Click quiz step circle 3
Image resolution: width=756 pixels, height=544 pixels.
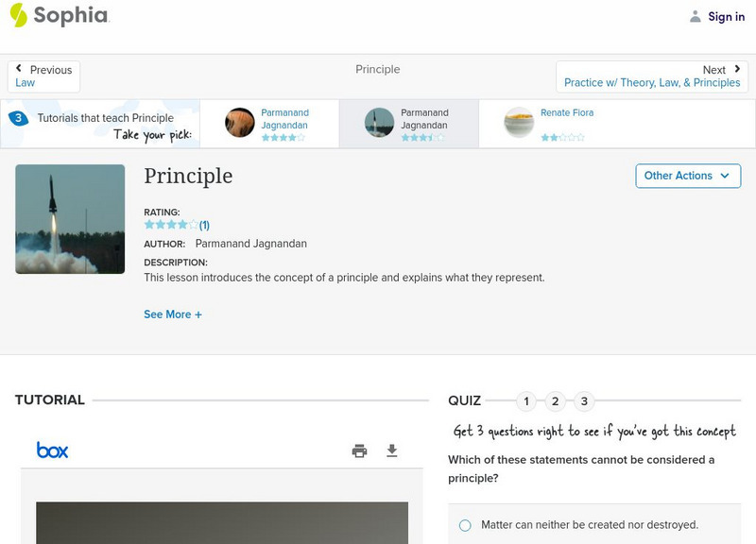click(x=584, y=400)
